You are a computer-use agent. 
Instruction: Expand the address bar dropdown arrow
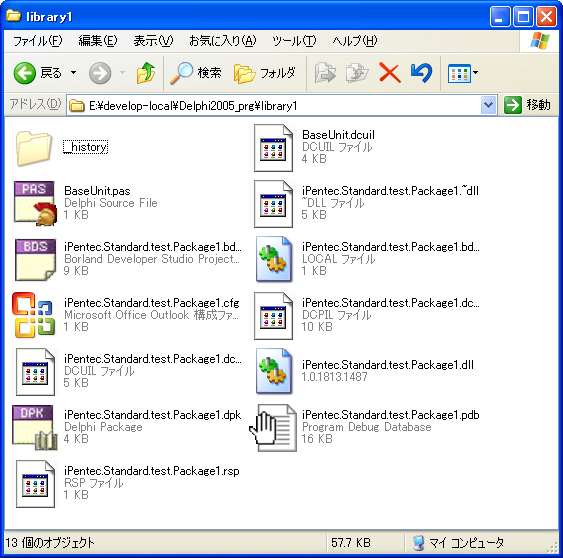pyautogui.click(x=488, y=105)
